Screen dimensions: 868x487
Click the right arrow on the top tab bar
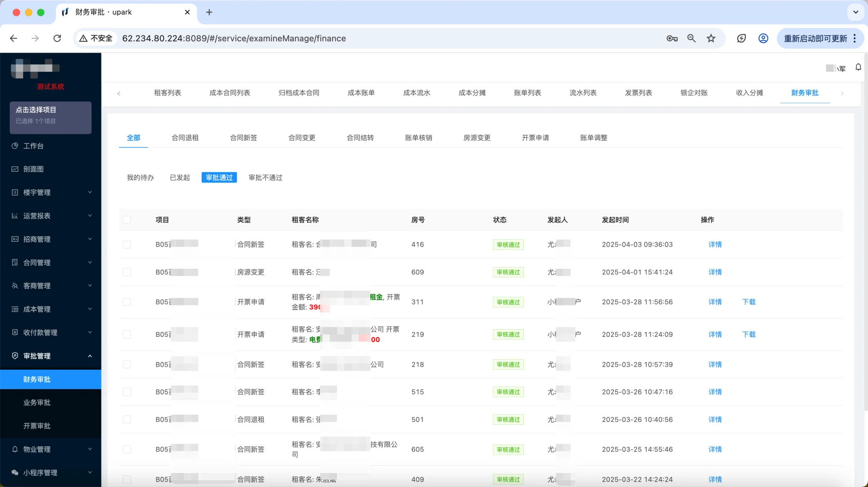[x=842, y=93]
